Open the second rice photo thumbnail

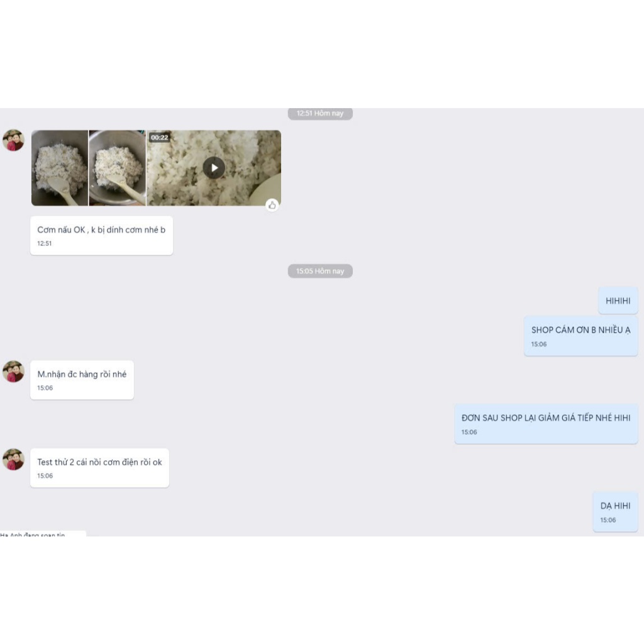coord(118,168)
